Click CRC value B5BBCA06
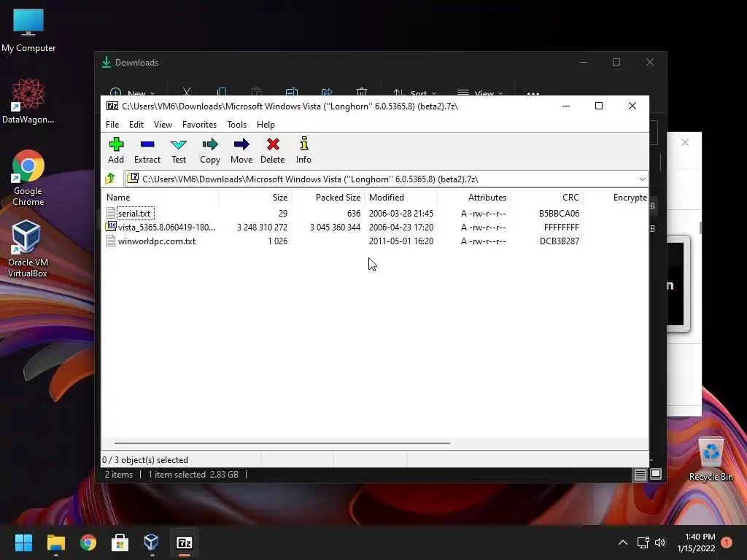Image resolution: width=747 pixels, height=560 pixels. tap(559, 214)
